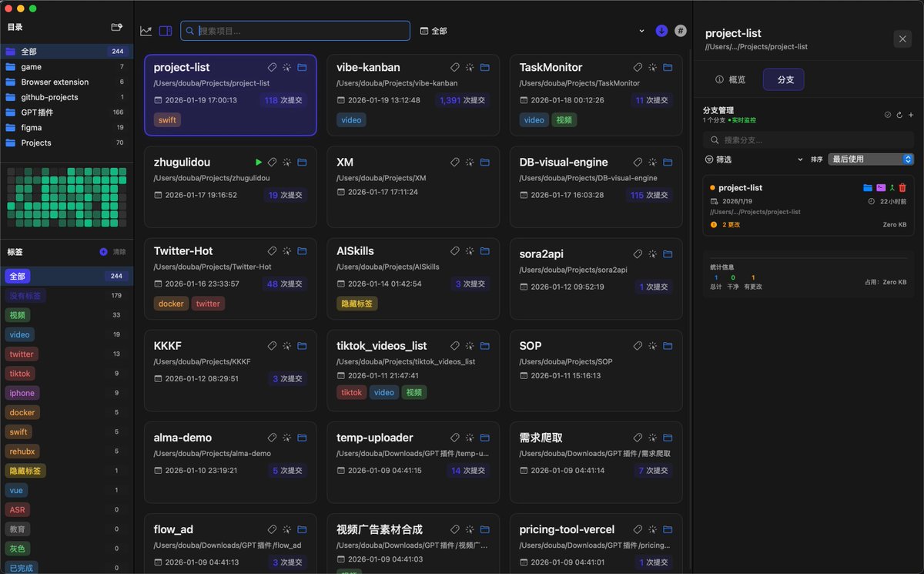Open project-list folder via the blue folder icon
The height and width of the screenshot is (574, 924).
(x=868, y=187)
